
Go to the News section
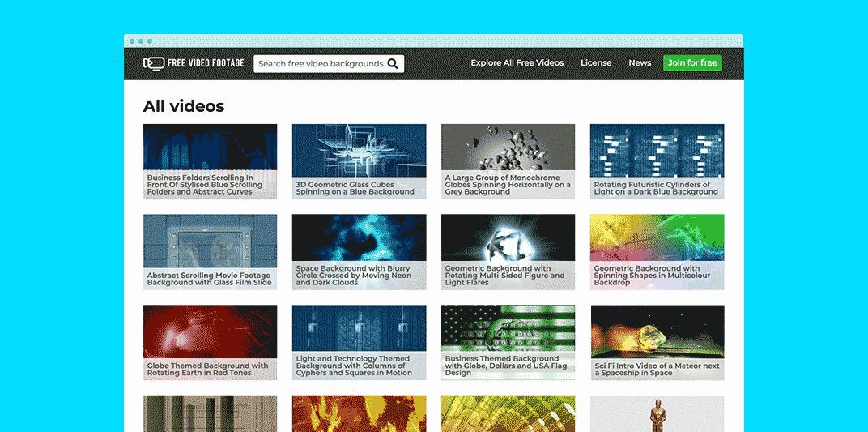click(x=640, y=63)
